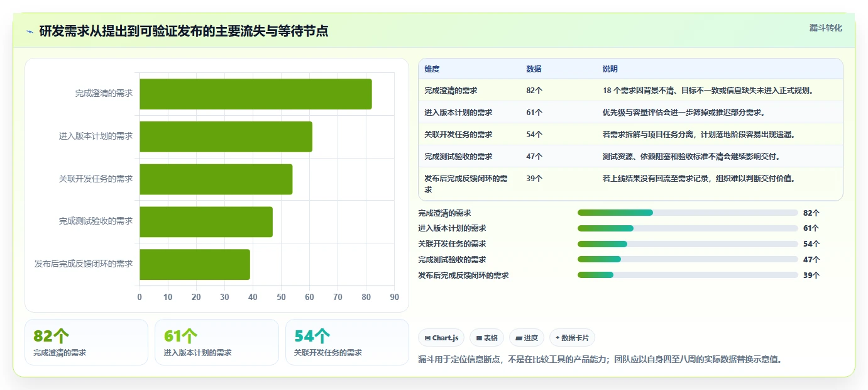The height and width of the screenshot is (390, 868).
Task: Click the 进入版本计划的需求 label beside the progress bars
Action: [452, 228]
